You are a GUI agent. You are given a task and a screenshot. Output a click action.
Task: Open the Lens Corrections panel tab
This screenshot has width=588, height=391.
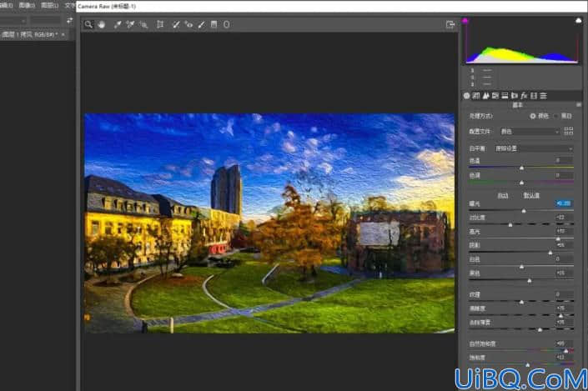[515, 96]
